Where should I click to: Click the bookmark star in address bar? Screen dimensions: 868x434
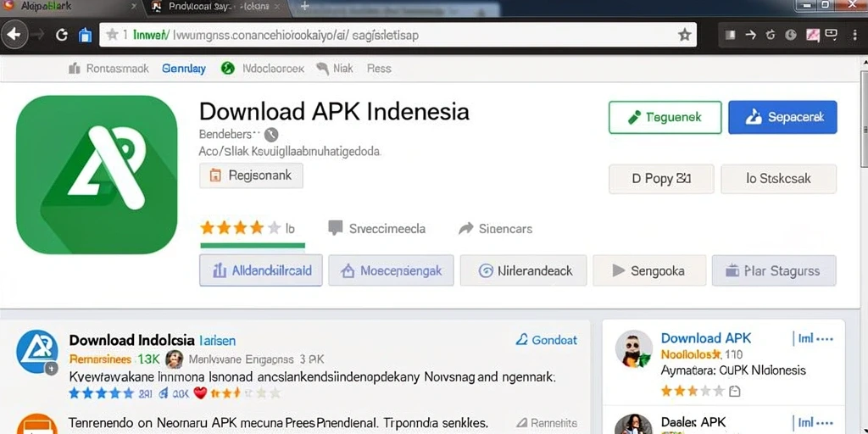coord(685,35)
